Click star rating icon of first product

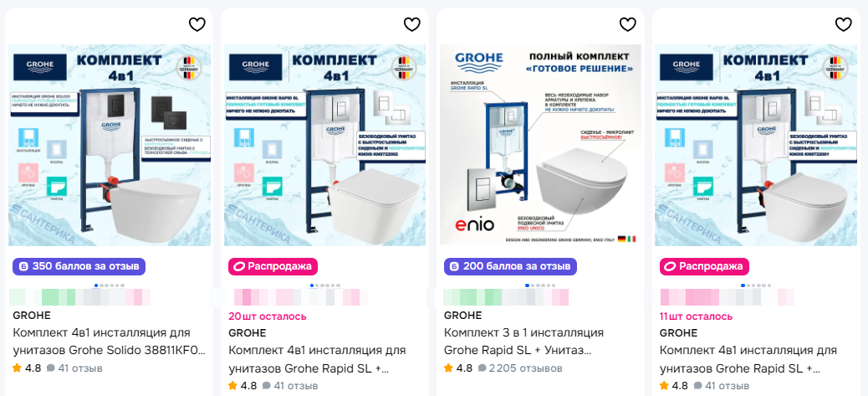pyautogui.click(x=18, y=368)
